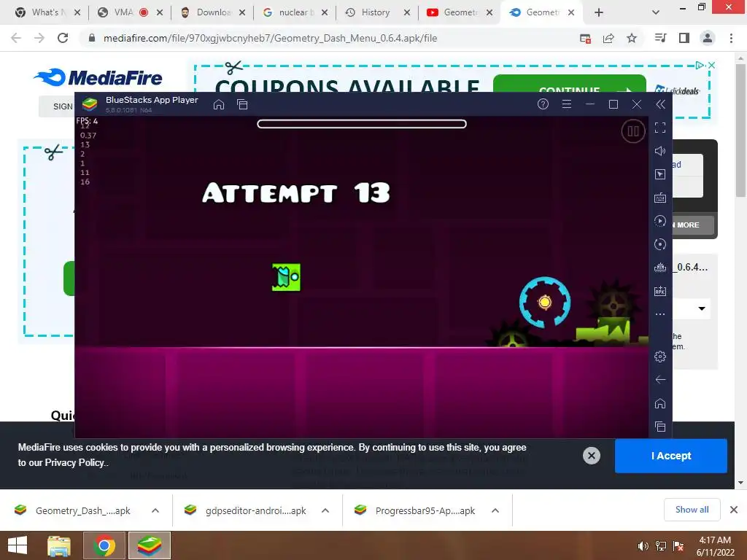Open BlueStacks help icon

(x=543, y=104)
